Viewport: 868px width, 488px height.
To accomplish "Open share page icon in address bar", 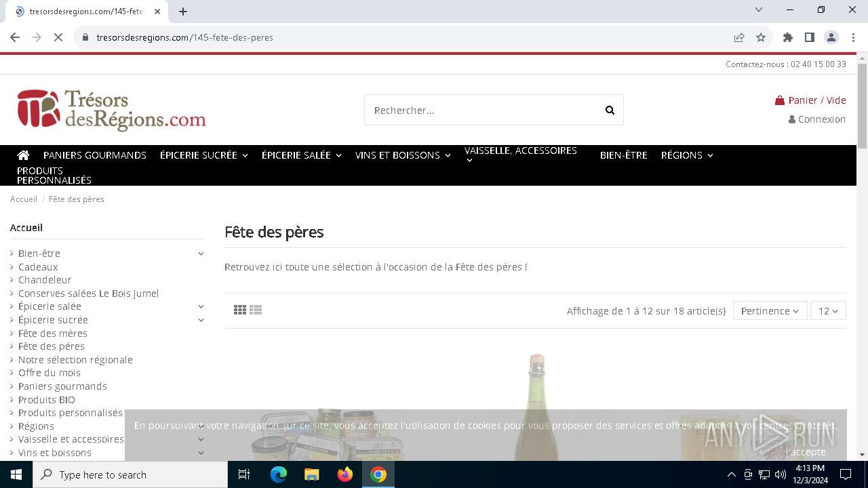I will (x=739, y=37).
